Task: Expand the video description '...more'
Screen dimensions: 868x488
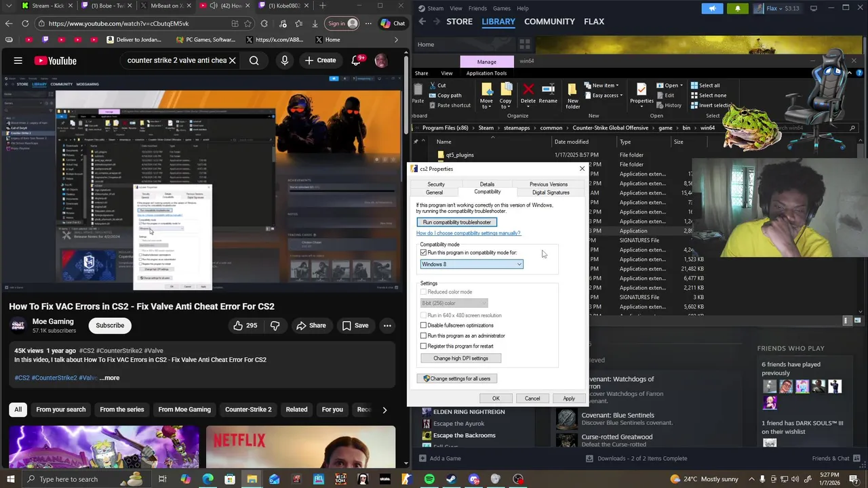Action: 109,378
